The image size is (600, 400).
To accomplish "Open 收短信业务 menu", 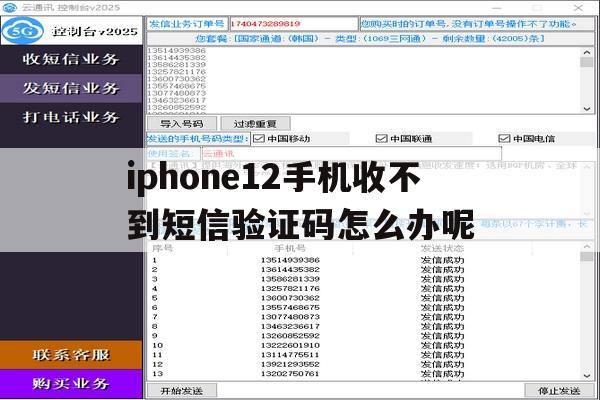I will click(x=71, y=59).
